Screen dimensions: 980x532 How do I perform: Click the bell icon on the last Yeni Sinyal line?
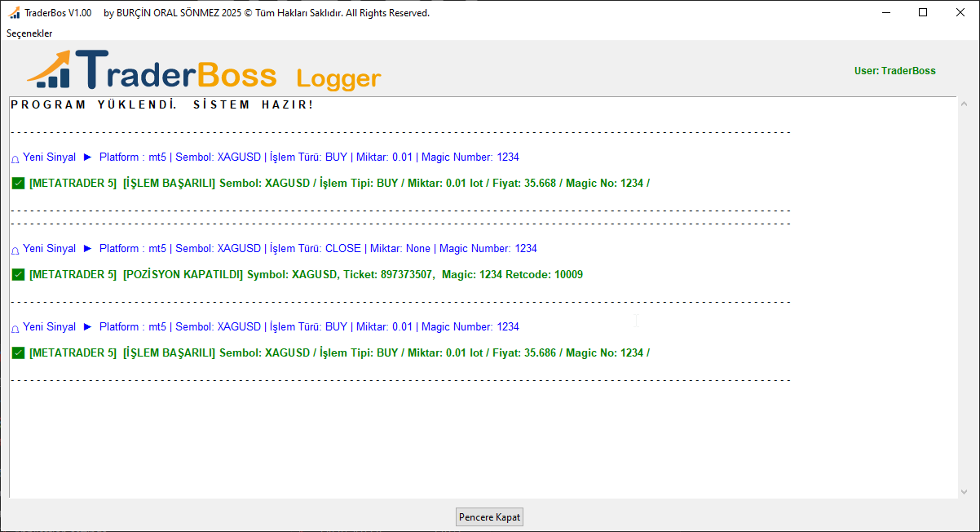[14, 326]
